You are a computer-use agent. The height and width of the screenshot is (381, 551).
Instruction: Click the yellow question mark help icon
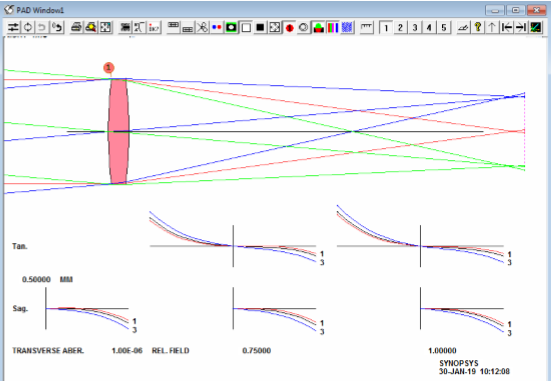tap(478, 27)
